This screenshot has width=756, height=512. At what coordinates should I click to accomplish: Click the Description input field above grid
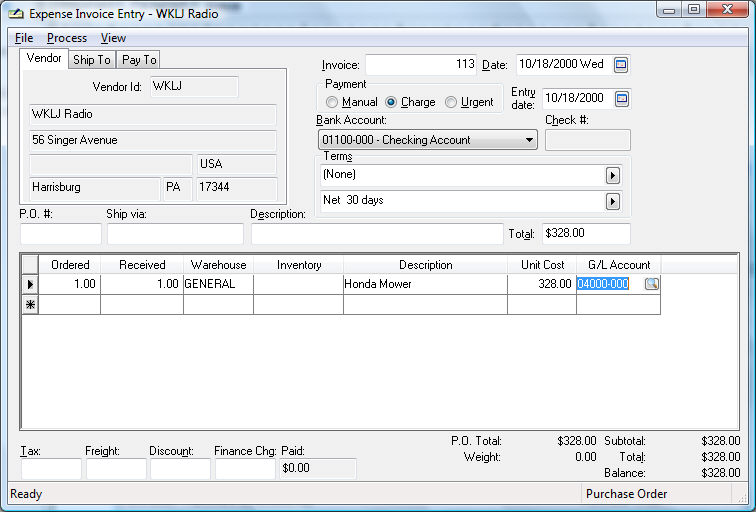(x=377, y=234)
